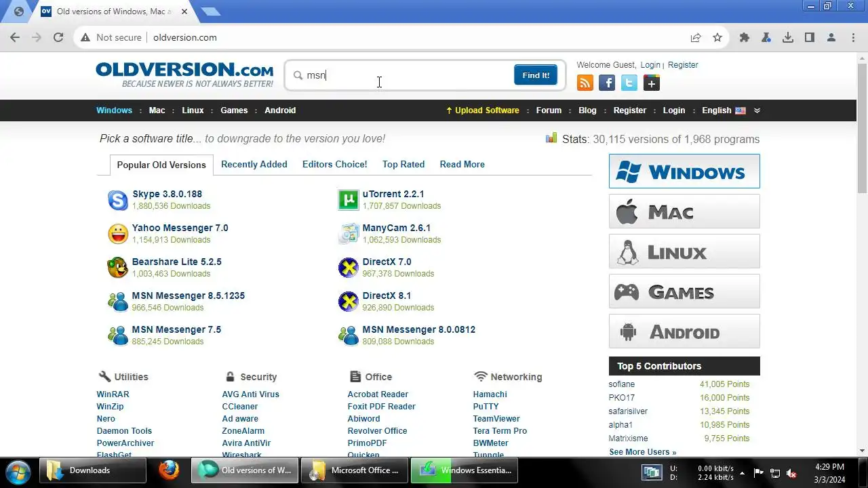
Task: Open the English language selector
Action: coord(724,110)
